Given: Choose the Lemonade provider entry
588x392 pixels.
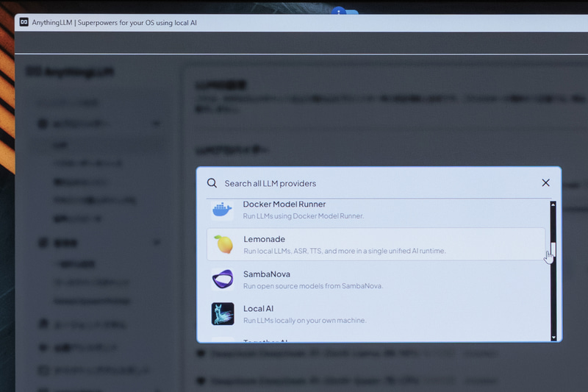Looking at the screenshot, I should tap(376, 244).
